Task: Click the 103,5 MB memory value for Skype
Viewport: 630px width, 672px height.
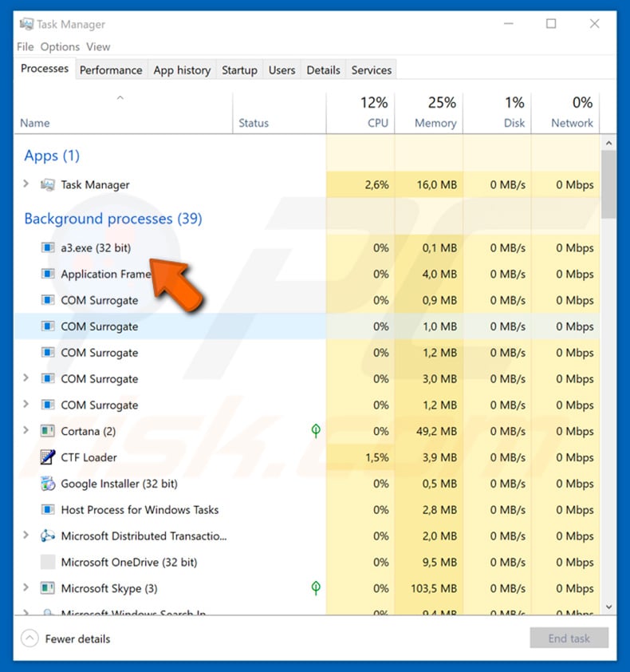Action: point(433,588)
